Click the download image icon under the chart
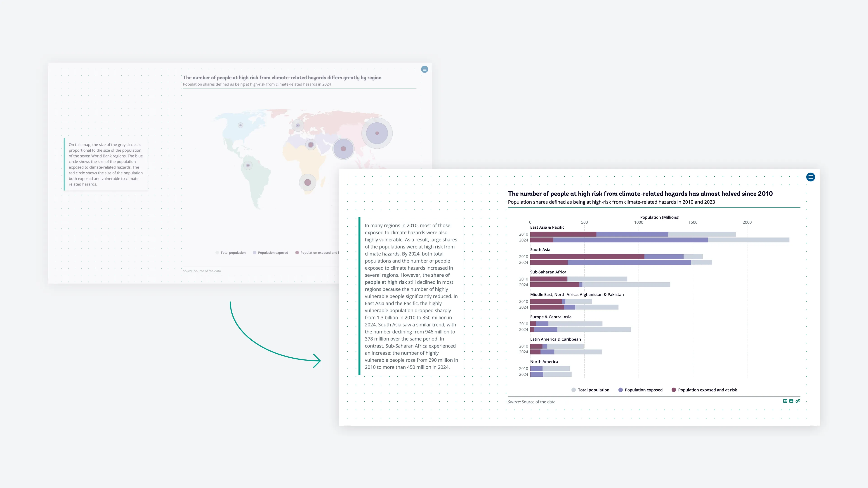 pos(791,401)
